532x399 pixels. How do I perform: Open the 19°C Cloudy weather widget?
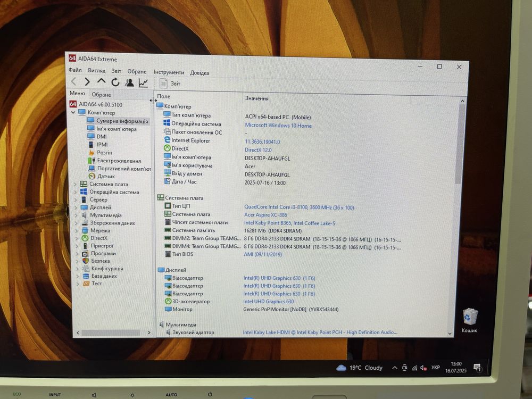[359, 368]
